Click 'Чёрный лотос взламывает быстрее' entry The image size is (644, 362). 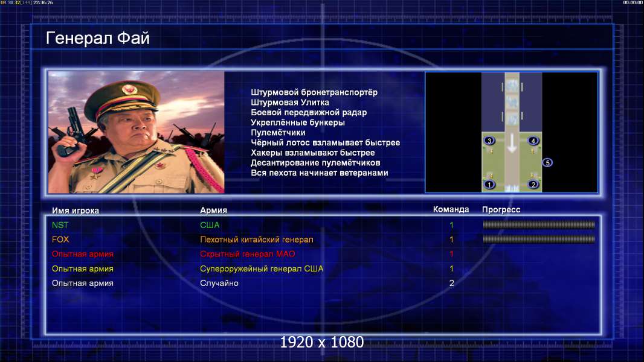325,142
